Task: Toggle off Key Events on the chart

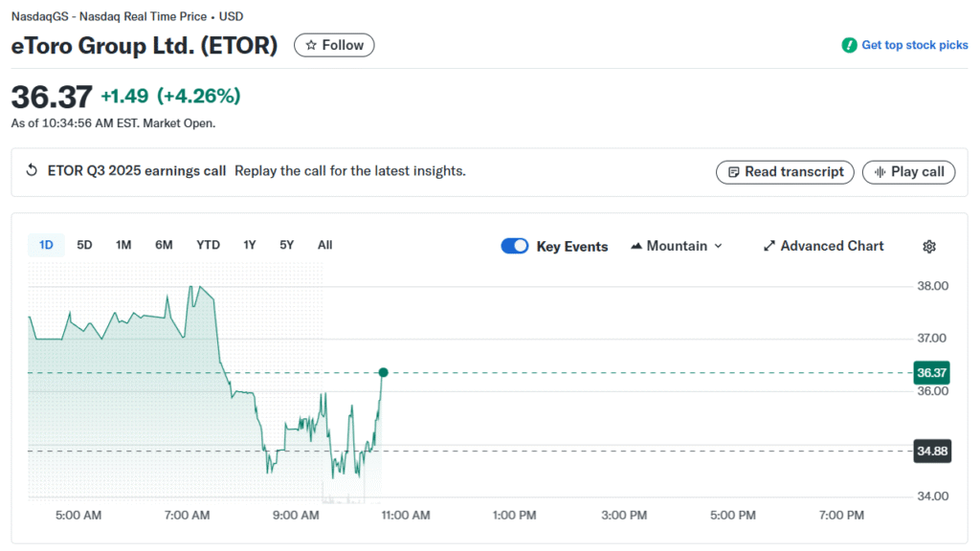Action: [515, 245]
